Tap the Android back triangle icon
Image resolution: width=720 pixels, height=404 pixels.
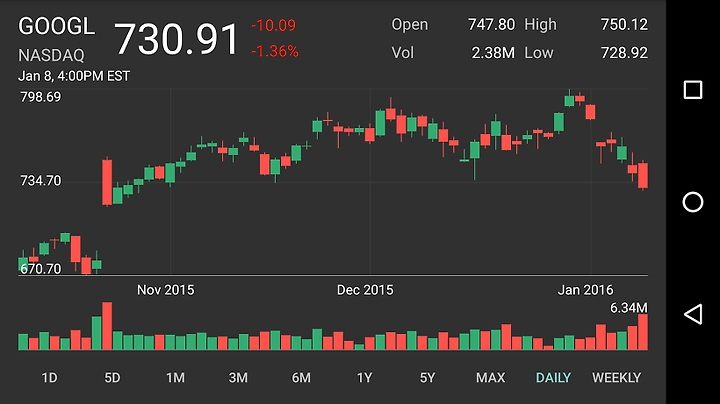(x=693, y=314)
